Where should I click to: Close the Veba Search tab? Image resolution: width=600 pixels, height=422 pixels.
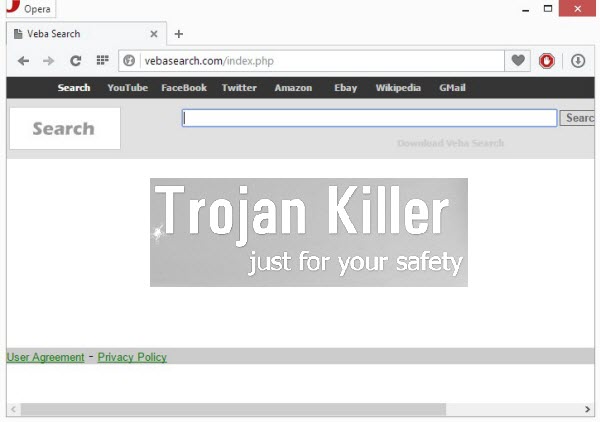[153, 34]
